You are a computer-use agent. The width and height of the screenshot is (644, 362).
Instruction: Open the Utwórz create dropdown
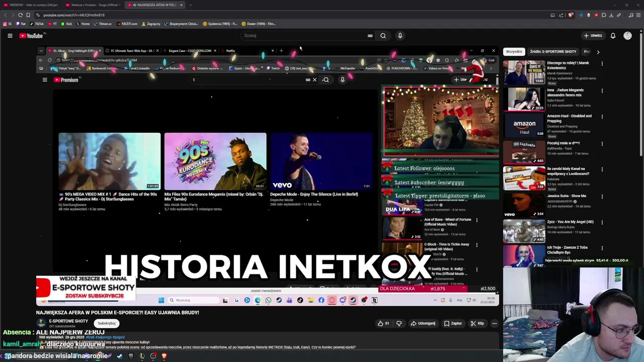click(x=593, y=36)
